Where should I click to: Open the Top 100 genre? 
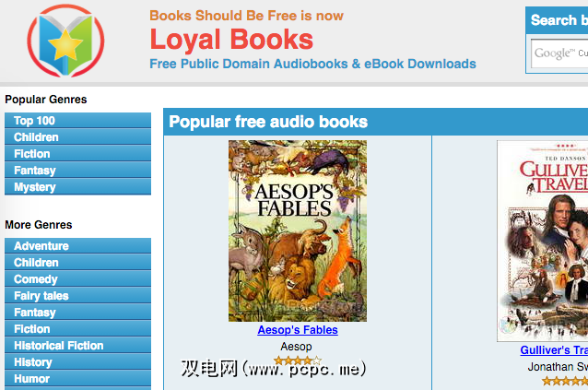coord(77,121)
